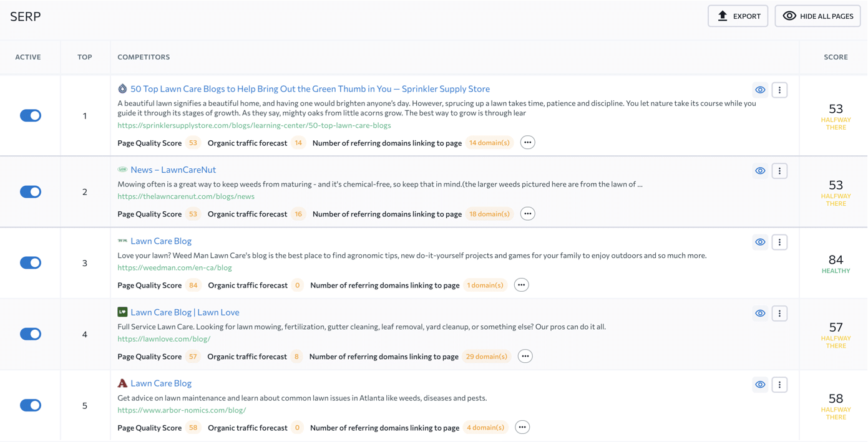Visit the arbor-nomics.com/blog URL
Screen dimensions: 868x442
click(182, 410)
